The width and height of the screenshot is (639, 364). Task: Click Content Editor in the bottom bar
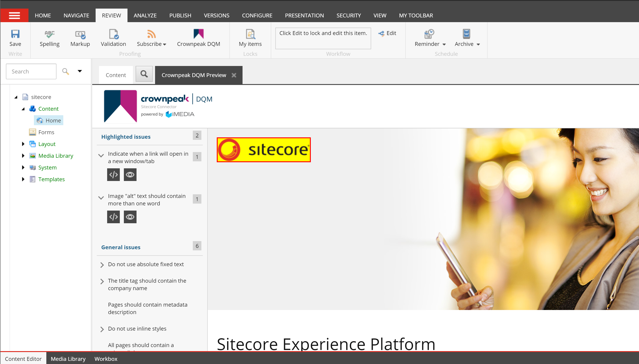point(23,359)
